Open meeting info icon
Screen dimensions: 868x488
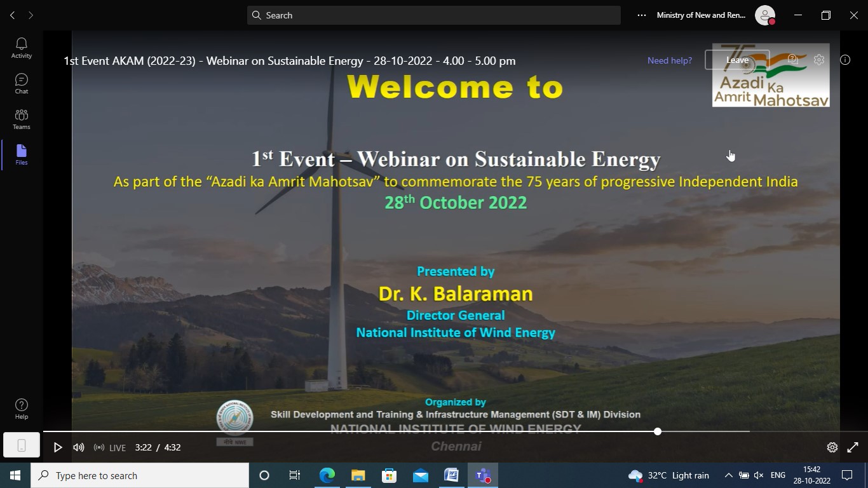(x=845, y=60)
